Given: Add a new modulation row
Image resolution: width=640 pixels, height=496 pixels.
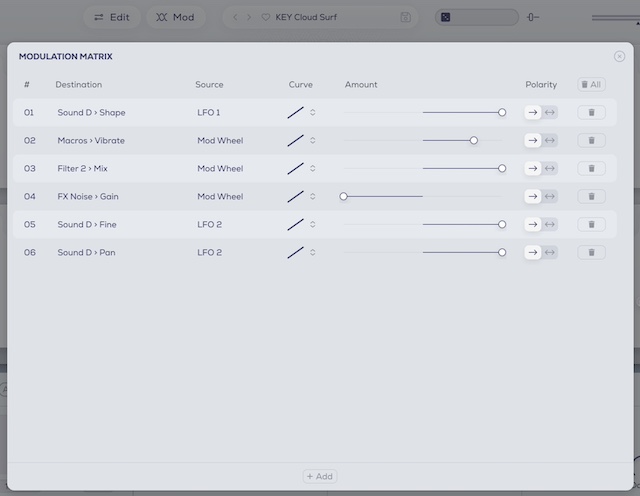Looking at the screenshot, I should pyautogui.click(x=320, y=477).
